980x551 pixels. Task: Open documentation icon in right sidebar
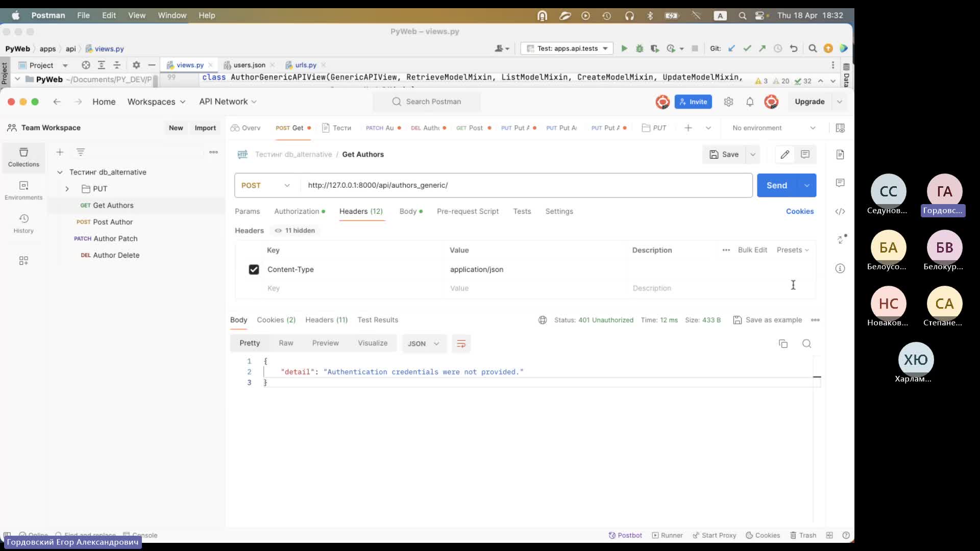840,154
